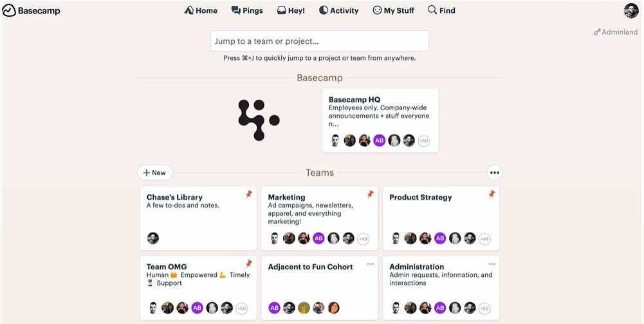Focus the Jump to a team or project field

point(320,41)
